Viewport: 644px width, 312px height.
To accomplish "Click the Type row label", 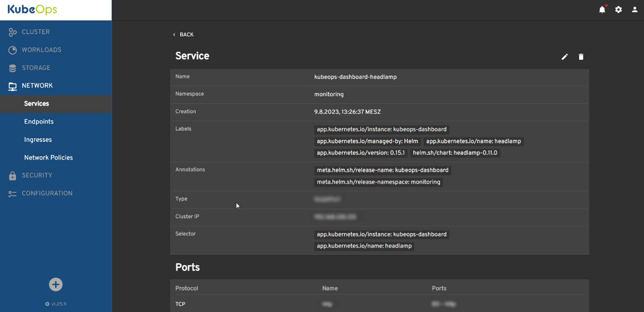I will 181,199.
